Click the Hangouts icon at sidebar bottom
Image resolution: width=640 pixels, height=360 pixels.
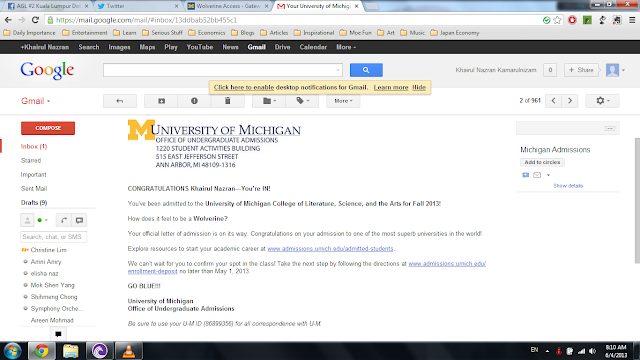[58, 334]
